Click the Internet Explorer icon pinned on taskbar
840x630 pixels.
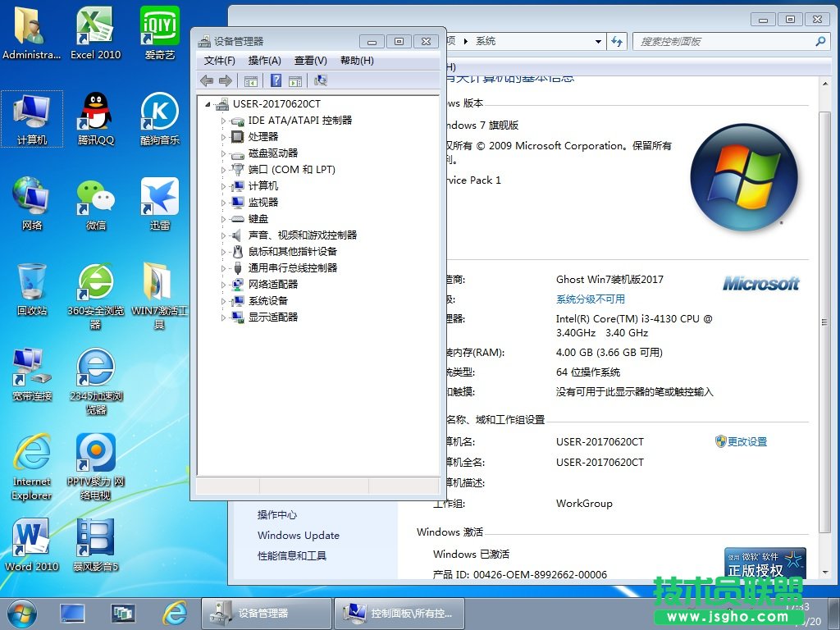click(x=174, y=612)
